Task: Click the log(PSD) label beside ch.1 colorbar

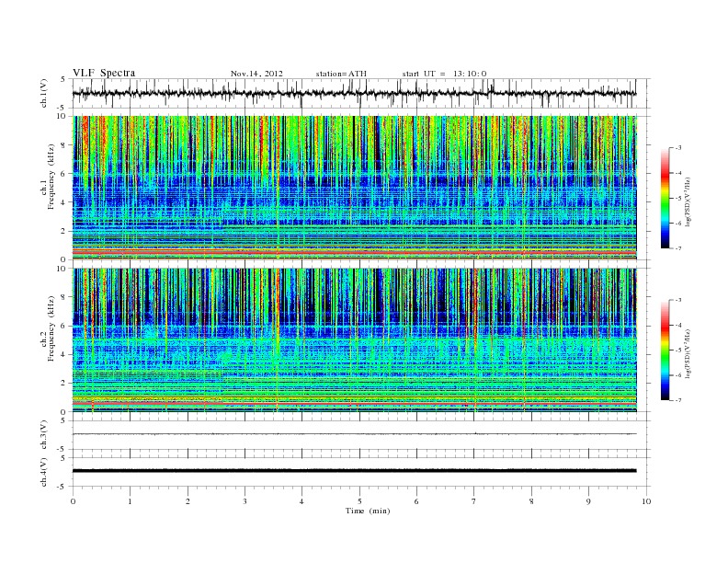Action: pyautogui.click(x=688, y=202)
